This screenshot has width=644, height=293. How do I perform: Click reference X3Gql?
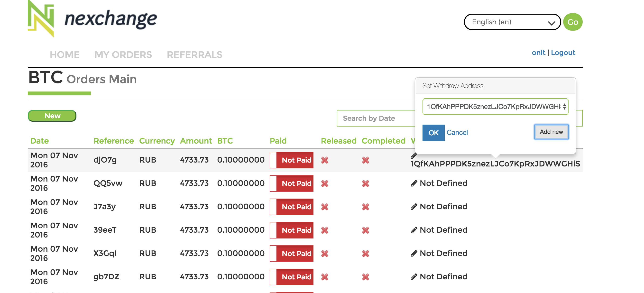tap(105, 254)
